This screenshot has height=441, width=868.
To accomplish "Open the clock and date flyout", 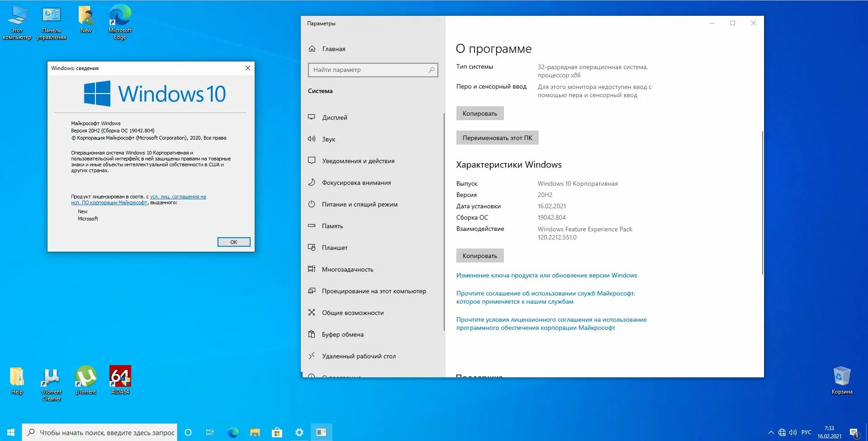I will [829, 432].
